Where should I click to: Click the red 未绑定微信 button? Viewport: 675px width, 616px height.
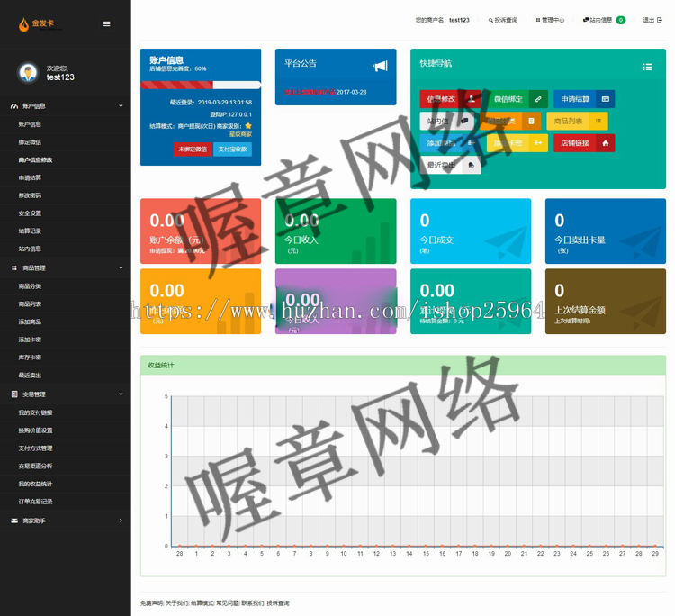coord(193,149)
